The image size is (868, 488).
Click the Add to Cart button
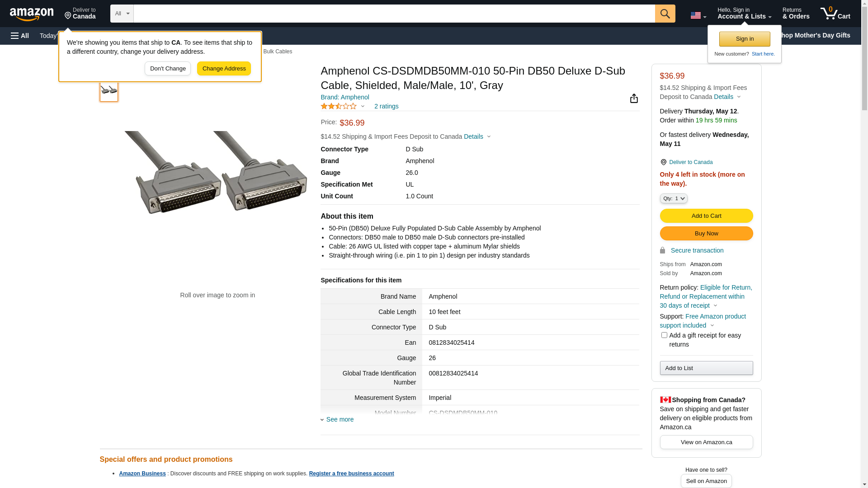pyautogui.click(x=706, y=216)
